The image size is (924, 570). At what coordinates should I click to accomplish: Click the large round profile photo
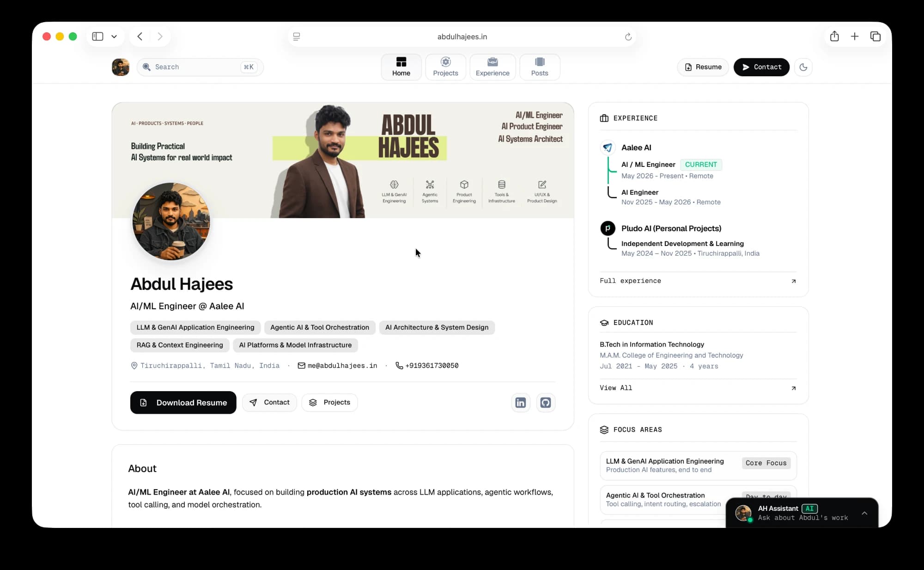pyautogui.click(x=171, y=221)
